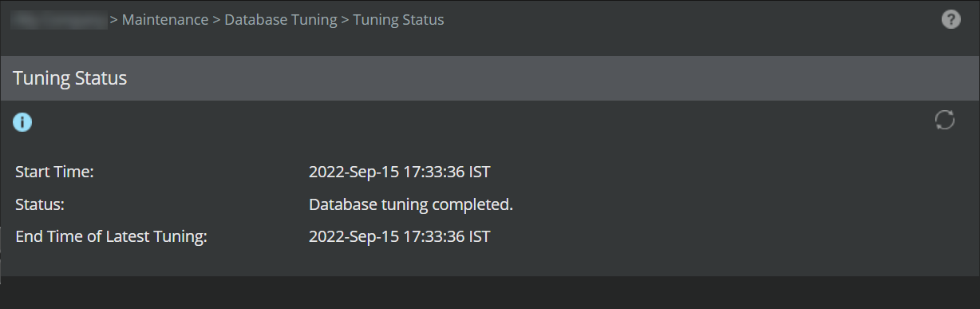Refresh the tuning status with circular arrows
980x309 pixels.
945,121
